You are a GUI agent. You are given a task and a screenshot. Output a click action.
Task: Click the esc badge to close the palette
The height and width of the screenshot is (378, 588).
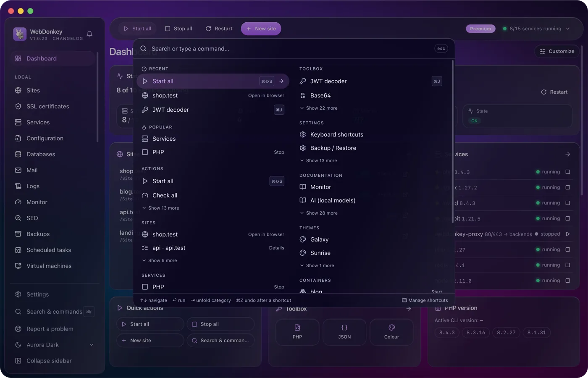tap(441, 49)
